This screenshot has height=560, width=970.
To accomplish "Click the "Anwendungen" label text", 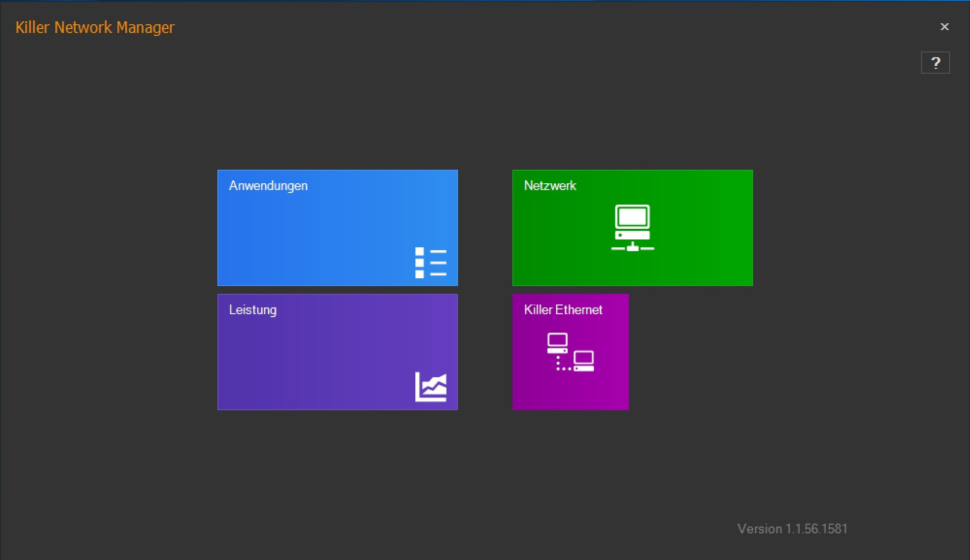I will coord(268,186).
